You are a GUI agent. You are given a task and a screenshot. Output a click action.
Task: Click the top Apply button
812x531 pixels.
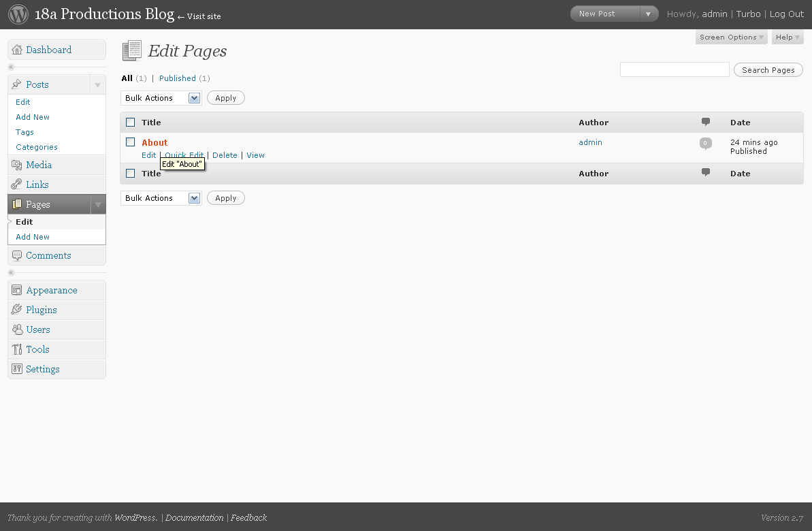226,98
